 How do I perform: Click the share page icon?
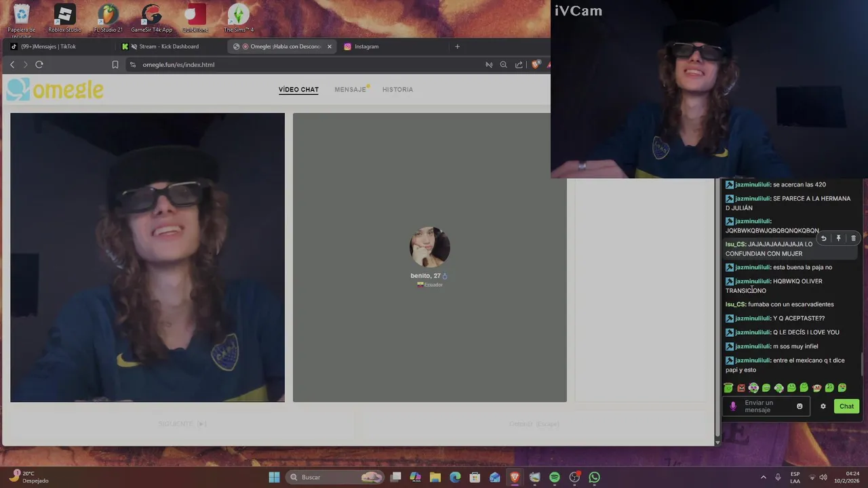(x=519, y=64)
